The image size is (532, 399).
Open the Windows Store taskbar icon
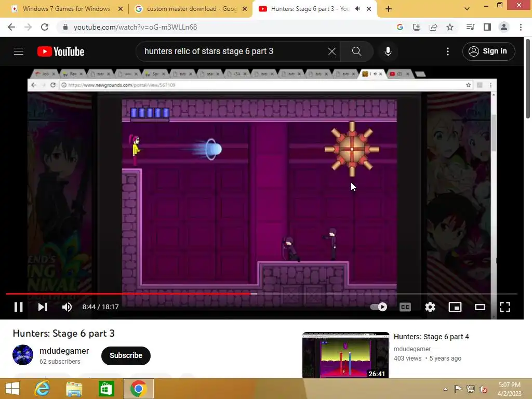point(106,389)
